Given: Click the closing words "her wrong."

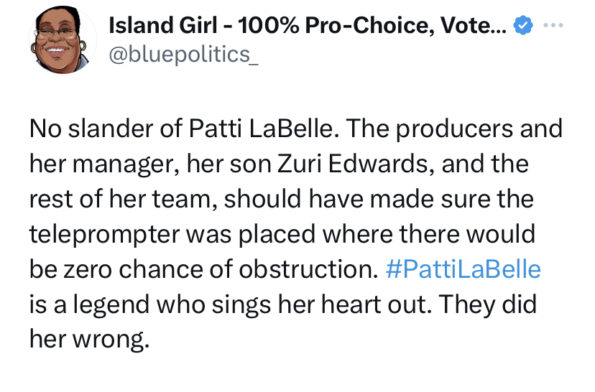Looking at the screenshot, I should point(90,340).
